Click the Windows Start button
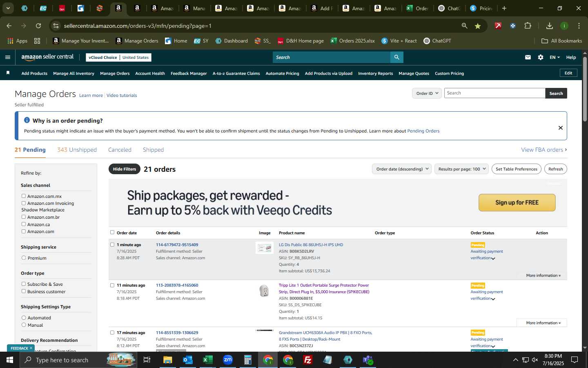Viewport: 588px width, 368px height. point(10,360)
